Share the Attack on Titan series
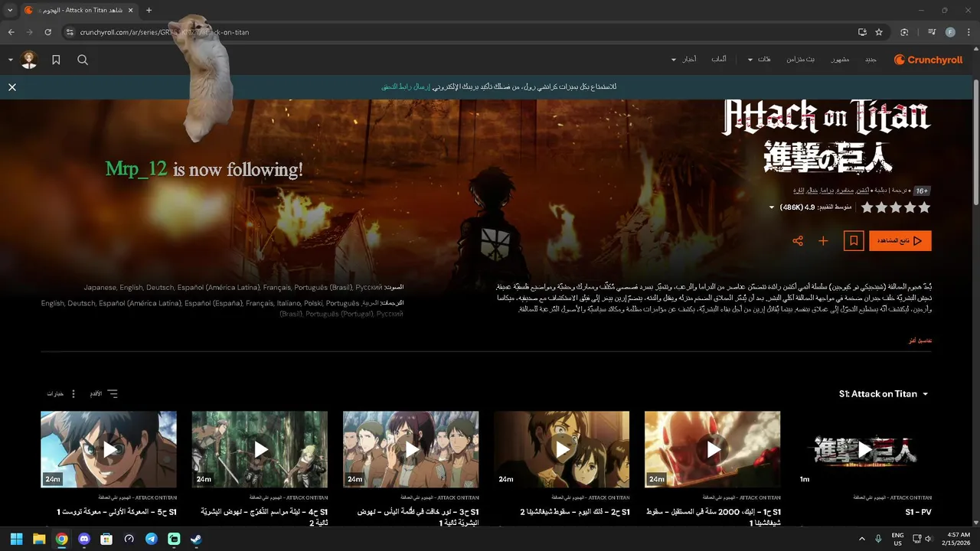The height and width of the screenshot is (551, 980). click(x=798, y=241)
